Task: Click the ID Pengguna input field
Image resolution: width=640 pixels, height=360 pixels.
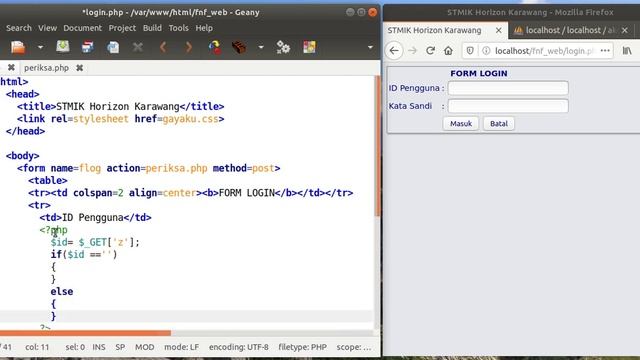Action: [508, 88]
